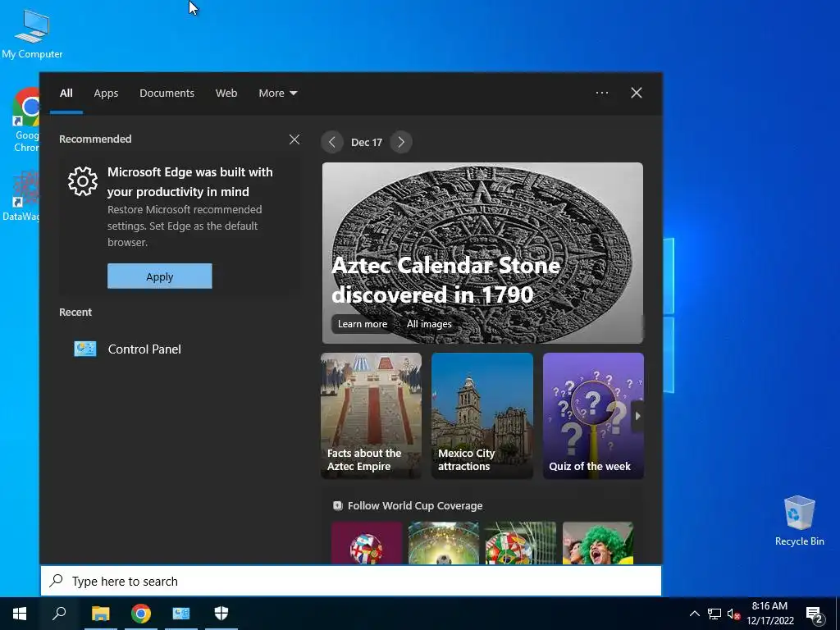
Task: Dismiss the Recommended section
Action: pyautogui.click(x=294, y=139)
